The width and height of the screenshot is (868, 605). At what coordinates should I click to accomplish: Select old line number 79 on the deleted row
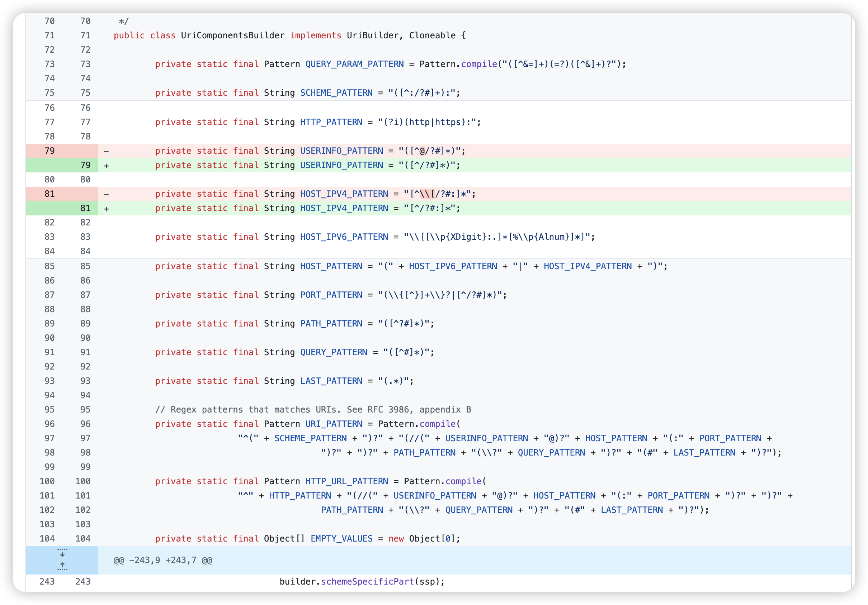(x=49, y=151)
